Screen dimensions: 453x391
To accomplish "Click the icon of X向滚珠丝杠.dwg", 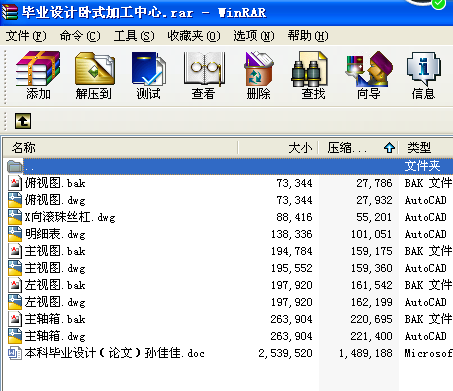I will 15,217.
